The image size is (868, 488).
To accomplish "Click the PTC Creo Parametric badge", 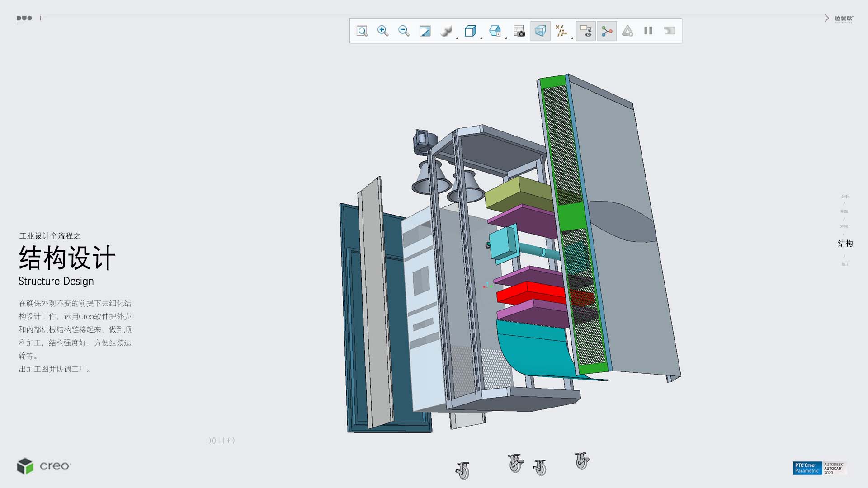I will [x=807, y=468].
